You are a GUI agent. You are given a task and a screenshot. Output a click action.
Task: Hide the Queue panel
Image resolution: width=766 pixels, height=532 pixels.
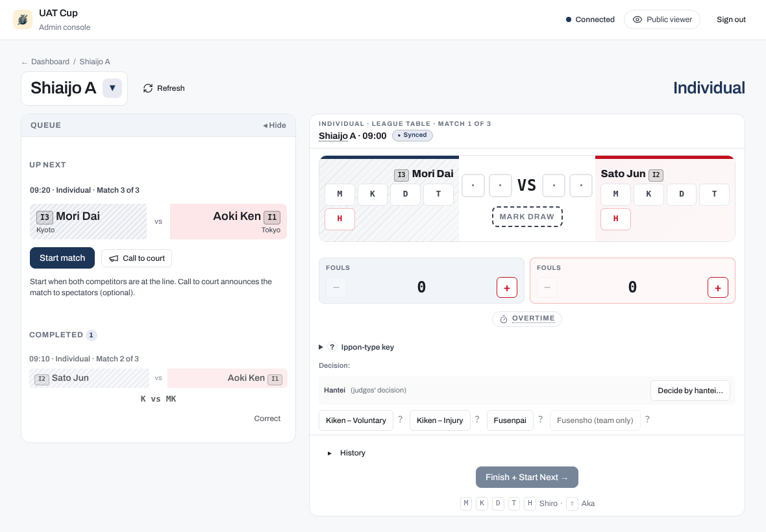[x=275, y=125]
